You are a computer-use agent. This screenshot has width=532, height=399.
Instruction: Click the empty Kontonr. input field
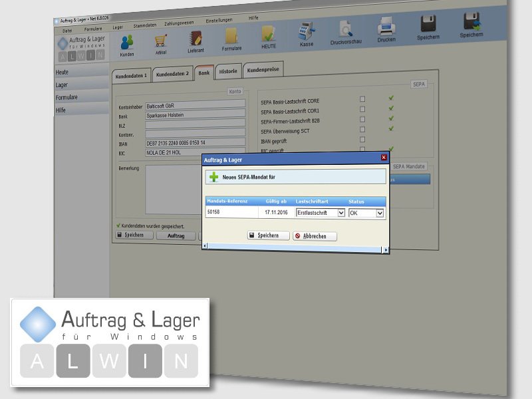coord(195,133)
